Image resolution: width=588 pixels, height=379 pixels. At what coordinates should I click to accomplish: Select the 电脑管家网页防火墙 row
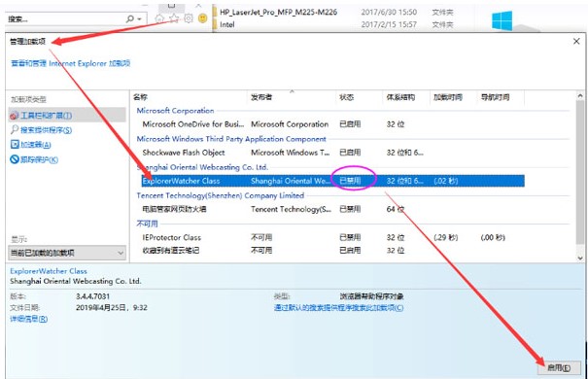coord(333,209)
